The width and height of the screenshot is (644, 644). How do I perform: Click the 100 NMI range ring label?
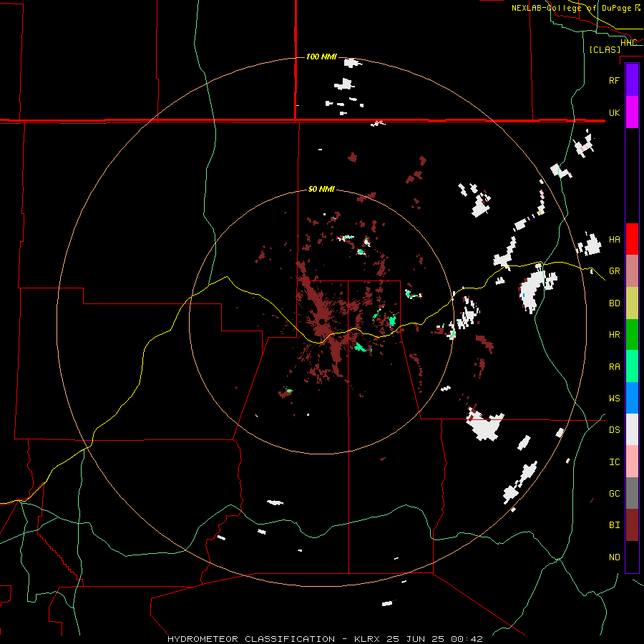point(321,57)
